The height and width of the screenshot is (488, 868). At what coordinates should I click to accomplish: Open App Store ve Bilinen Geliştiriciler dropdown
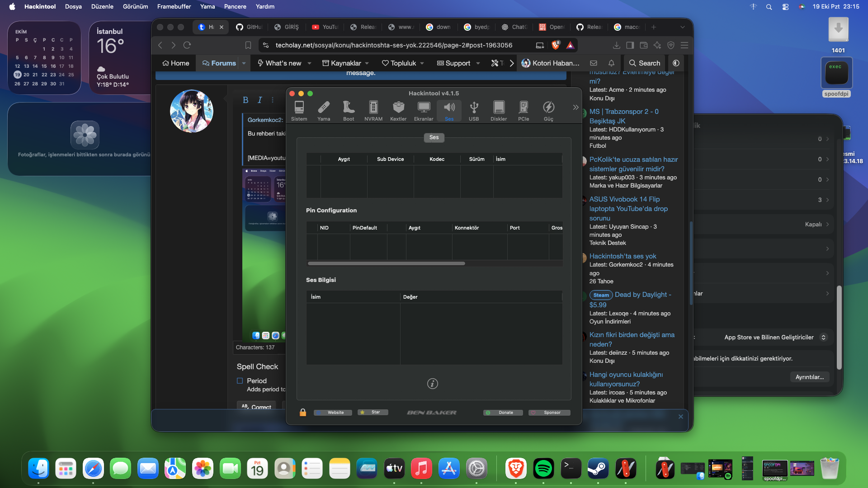pos(775,338)
